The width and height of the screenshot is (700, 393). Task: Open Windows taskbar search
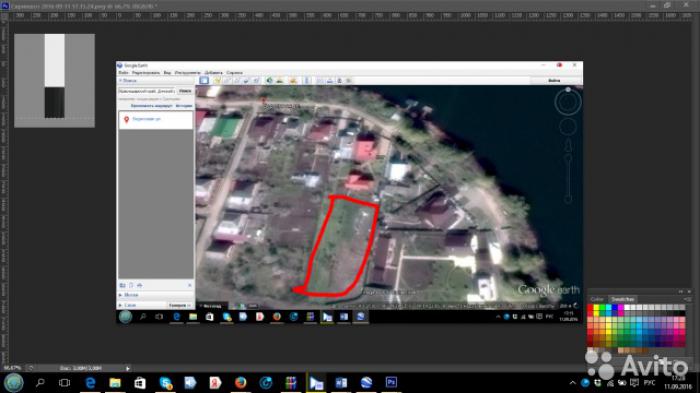[40, 383]
